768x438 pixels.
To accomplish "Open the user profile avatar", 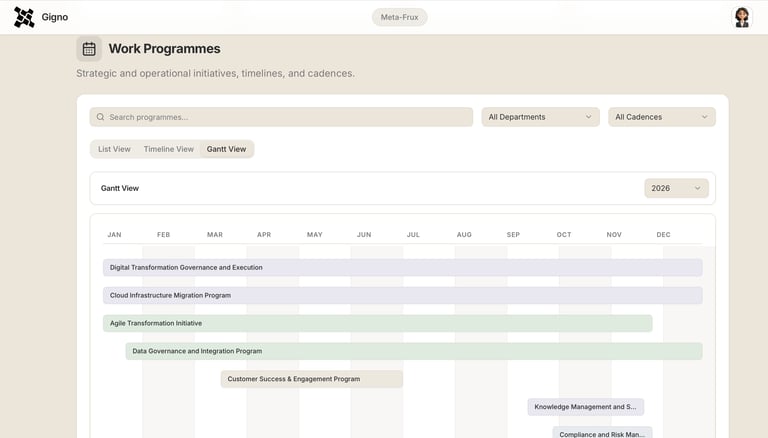I will [x=742, y=17].
